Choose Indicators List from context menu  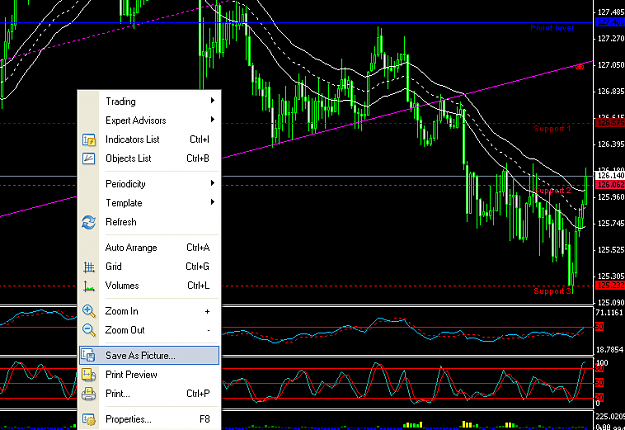coord(149,139)
